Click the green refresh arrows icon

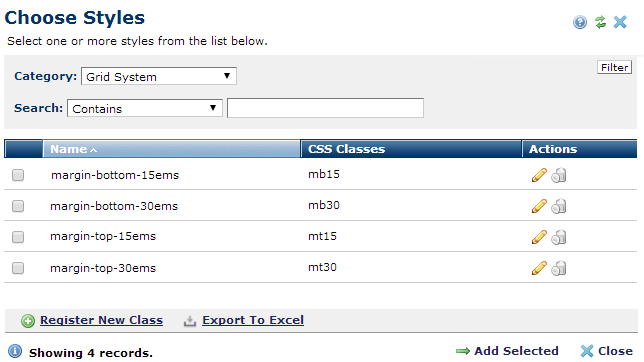click(x=600, y=22)
